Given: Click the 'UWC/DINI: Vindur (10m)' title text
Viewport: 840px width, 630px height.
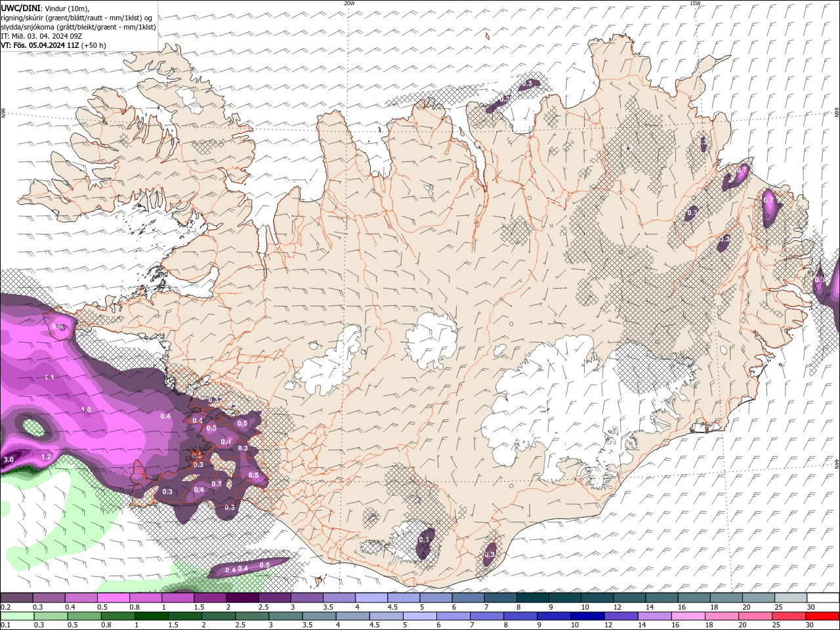Looking at the screenshot, I should pos(45,8).
